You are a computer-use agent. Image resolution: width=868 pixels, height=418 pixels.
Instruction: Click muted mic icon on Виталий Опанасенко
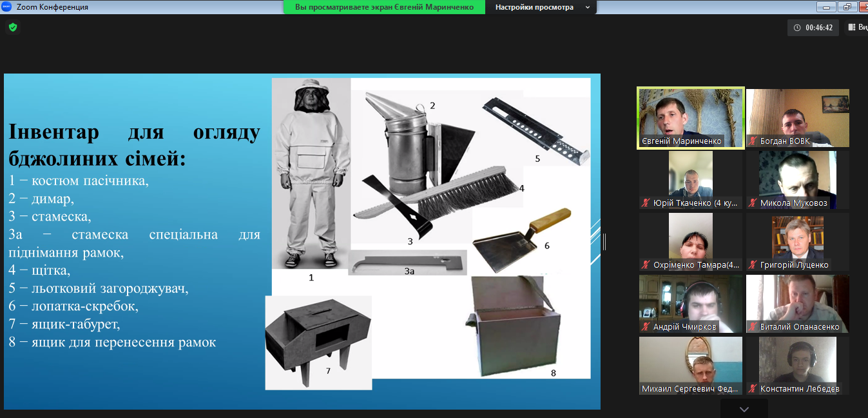(752, 327)
